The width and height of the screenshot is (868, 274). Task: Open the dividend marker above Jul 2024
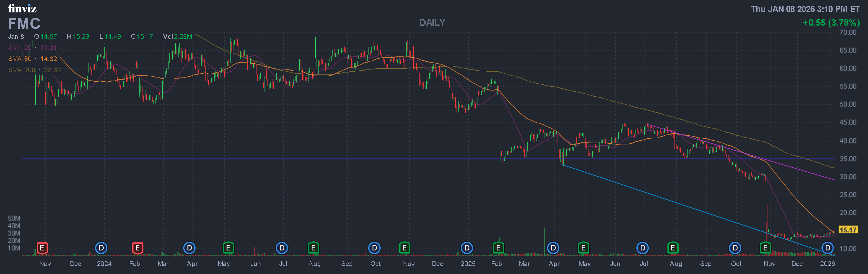(282, 248)
